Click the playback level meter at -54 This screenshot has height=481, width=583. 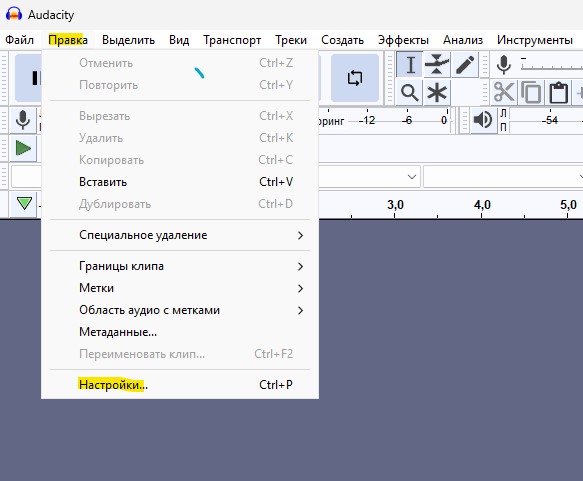click(550, 120)
